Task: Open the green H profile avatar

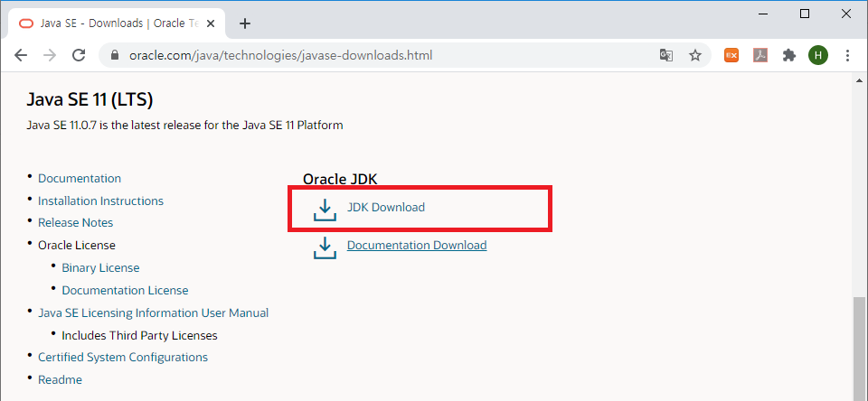Action: [818, 55]
